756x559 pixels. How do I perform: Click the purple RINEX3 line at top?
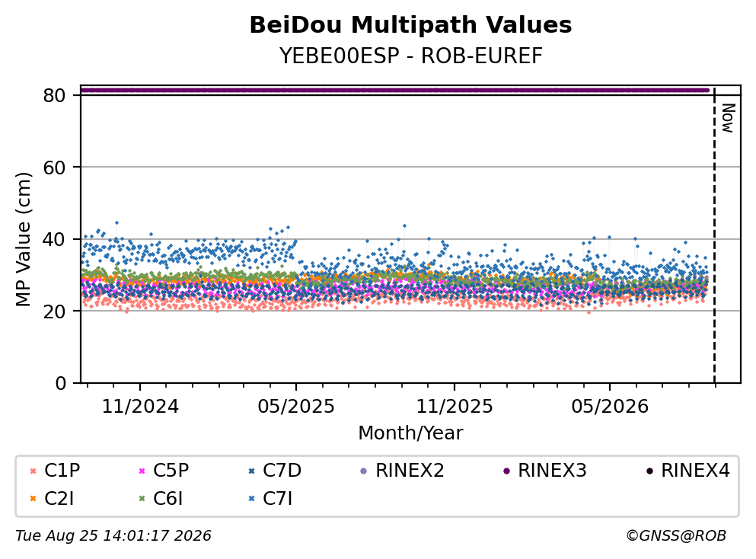coord(395,90)
